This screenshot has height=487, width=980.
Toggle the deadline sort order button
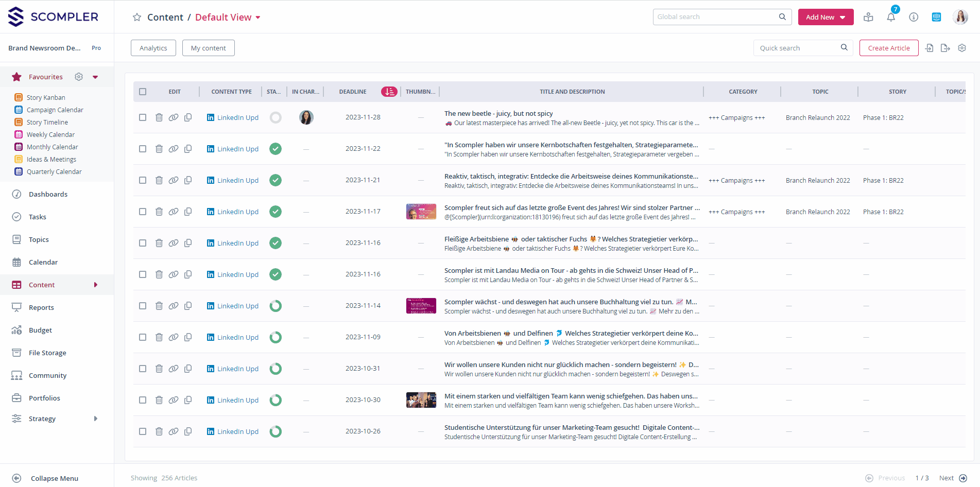(x=389, y=92)
